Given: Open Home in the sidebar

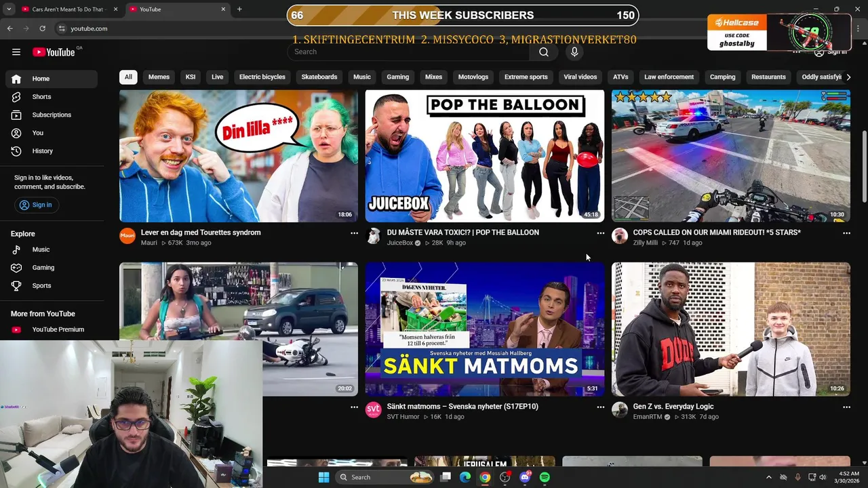Looking at the screenshot, I should click(52, 79).
